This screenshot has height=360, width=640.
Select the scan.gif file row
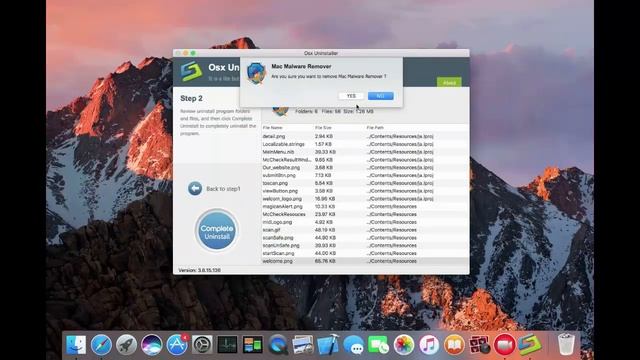click(x=364, y=230)
